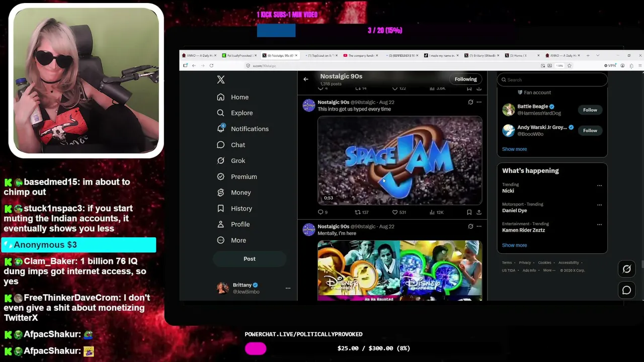644x362 pixels.
Task: Open the Privacy footer link
Action: point(525,262)
